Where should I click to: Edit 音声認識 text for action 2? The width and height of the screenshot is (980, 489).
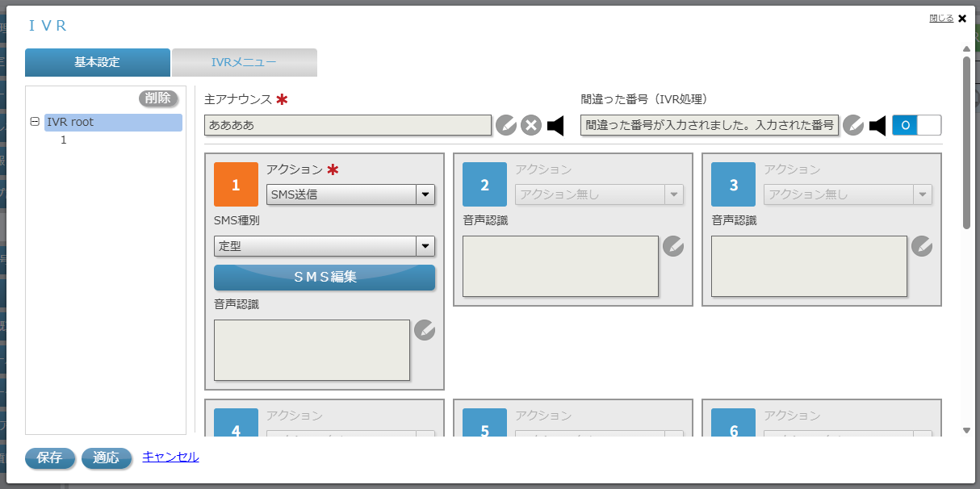point(673,247)
